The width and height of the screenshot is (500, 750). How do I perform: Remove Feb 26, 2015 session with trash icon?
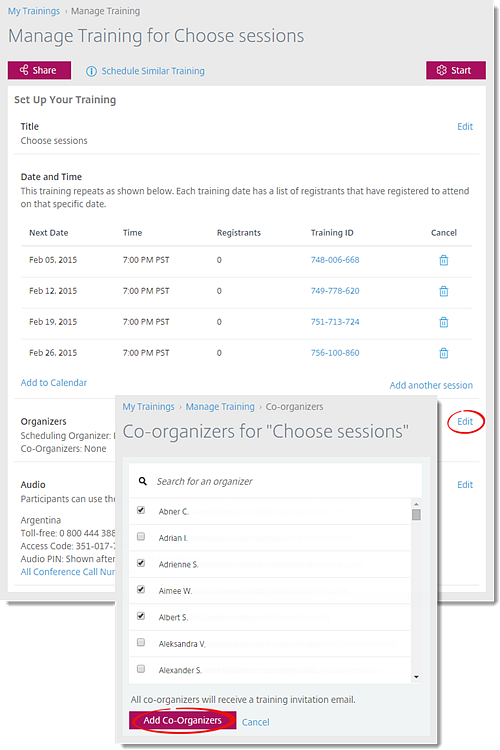pyautogui.click(x=444, y=353)
